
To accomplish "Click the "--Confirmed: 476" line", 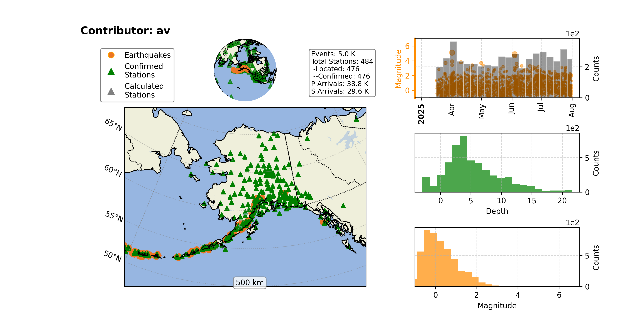I will tap(341, 76).
